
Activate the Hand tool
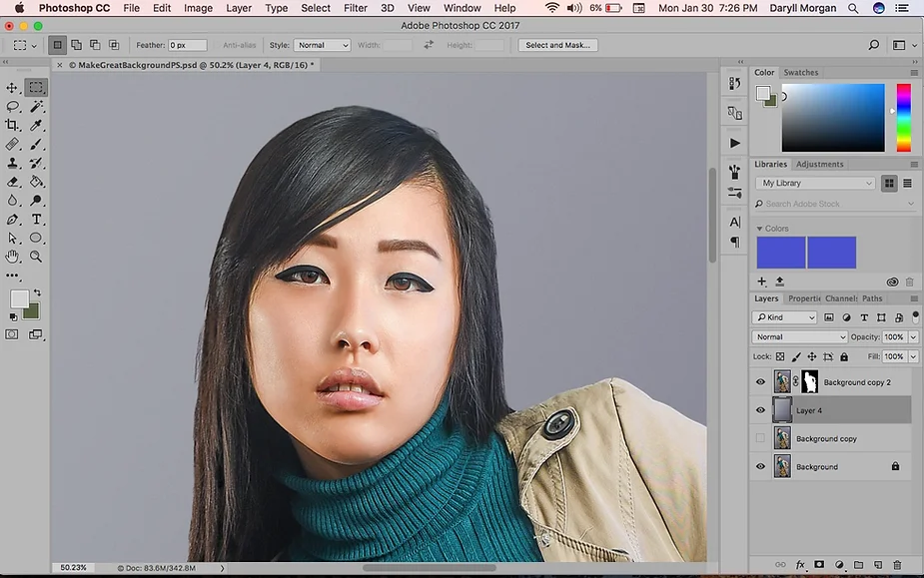(x=12, y=257)
